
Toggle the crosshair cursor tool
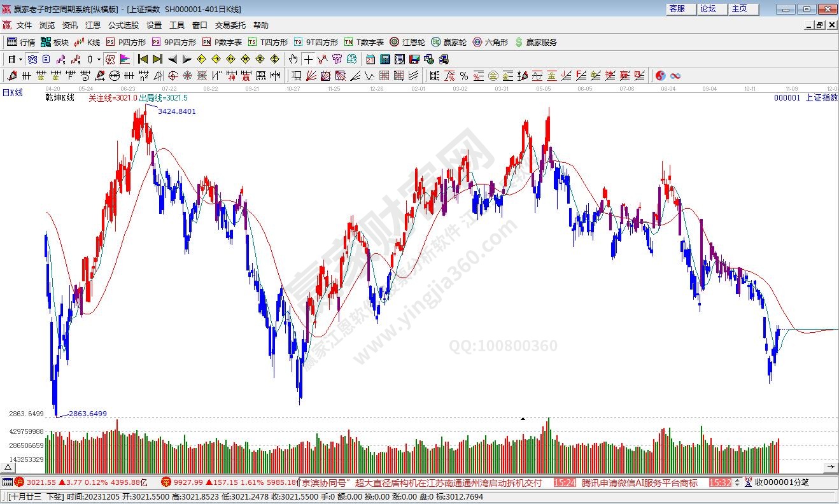[x=308, y=59]
